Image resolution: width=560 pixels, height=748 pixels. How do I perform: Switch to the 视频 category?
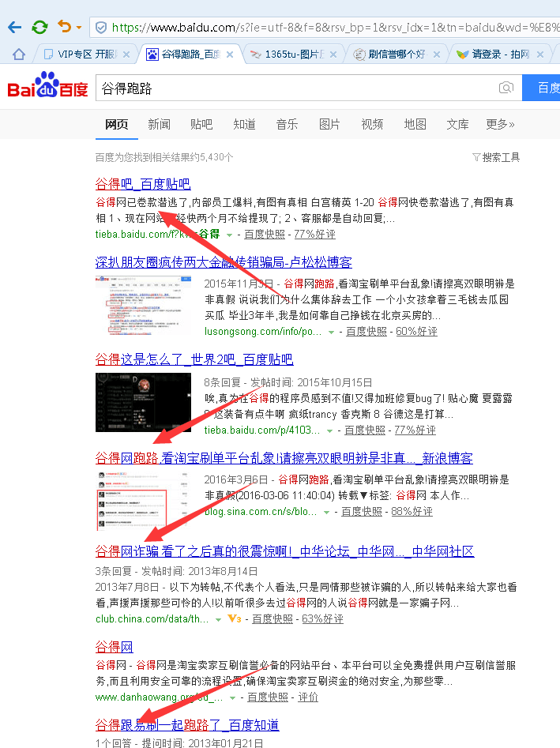tap(372, 125)
